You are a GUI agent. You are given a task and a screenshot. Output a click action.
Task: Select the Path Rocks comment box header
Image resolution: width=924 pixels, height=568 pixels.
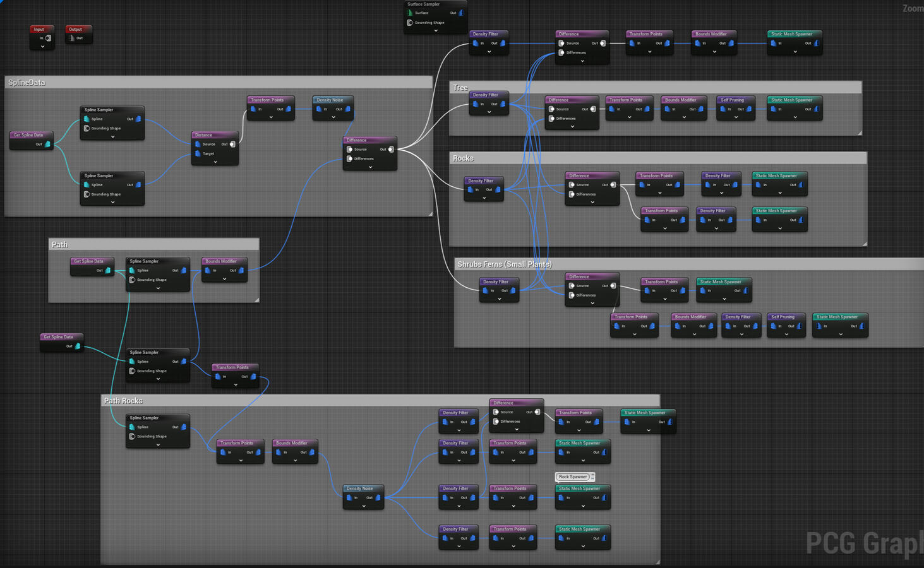click(x=379, y=401)
